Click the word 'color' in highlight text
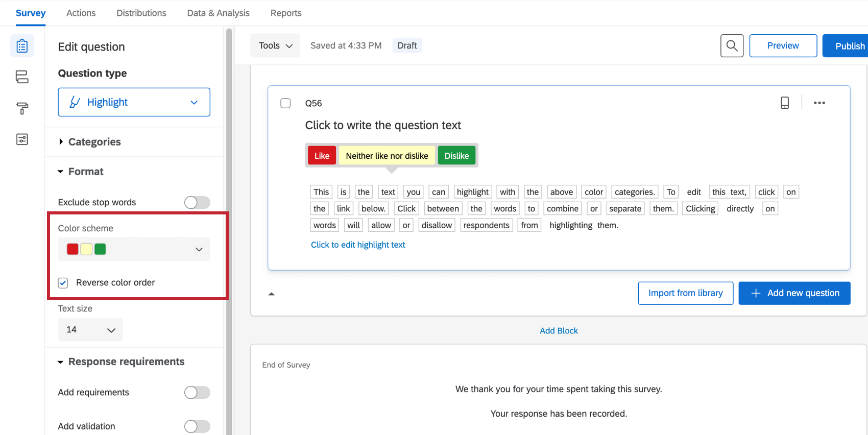The height and width of the screenshot is (435, 868). (594, 192)
